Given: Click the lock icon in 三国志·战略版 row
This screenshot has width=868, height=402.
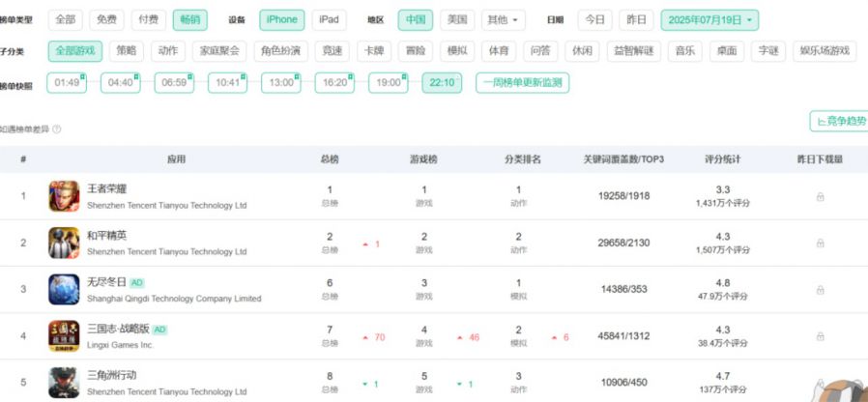Looking at the screenshot, I should 820,336.
